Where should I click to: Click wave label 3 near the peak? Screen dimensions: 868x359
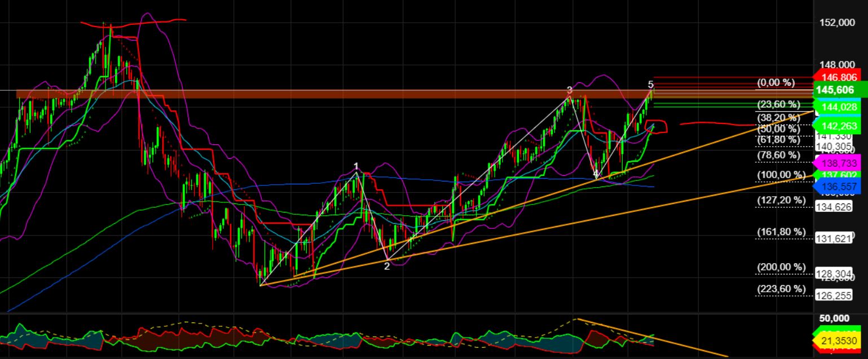569,89
